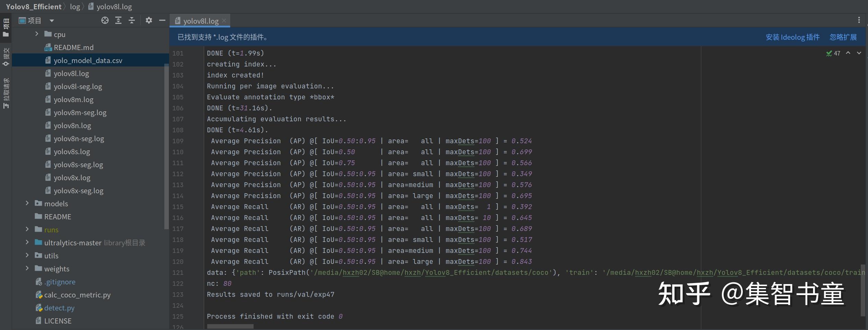
Task: Toggle the Pull Requests (拉取请求) side panel
Action: 6,93
